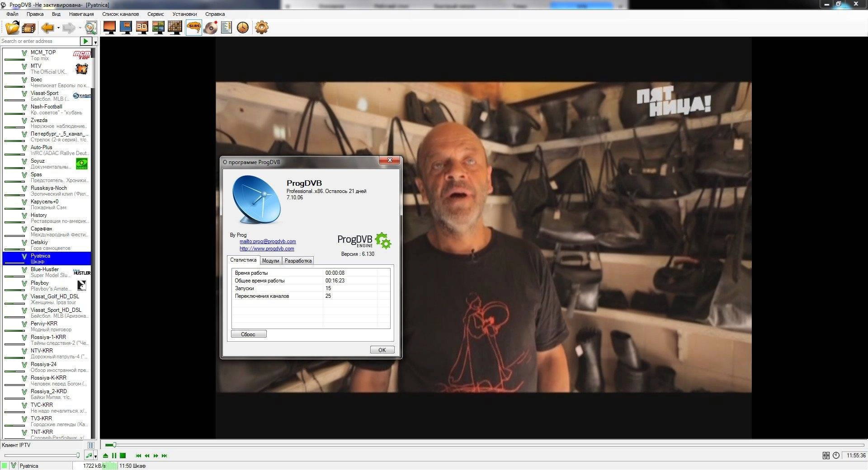Open the scheduler clock icon
The image size is (868, 470).
coord(243,28)
